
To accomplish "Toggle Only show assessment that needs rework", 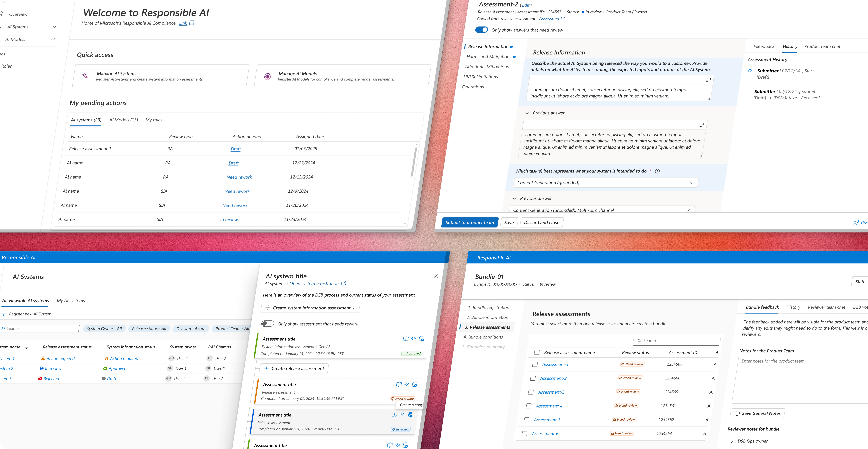I will coord(267,323).
